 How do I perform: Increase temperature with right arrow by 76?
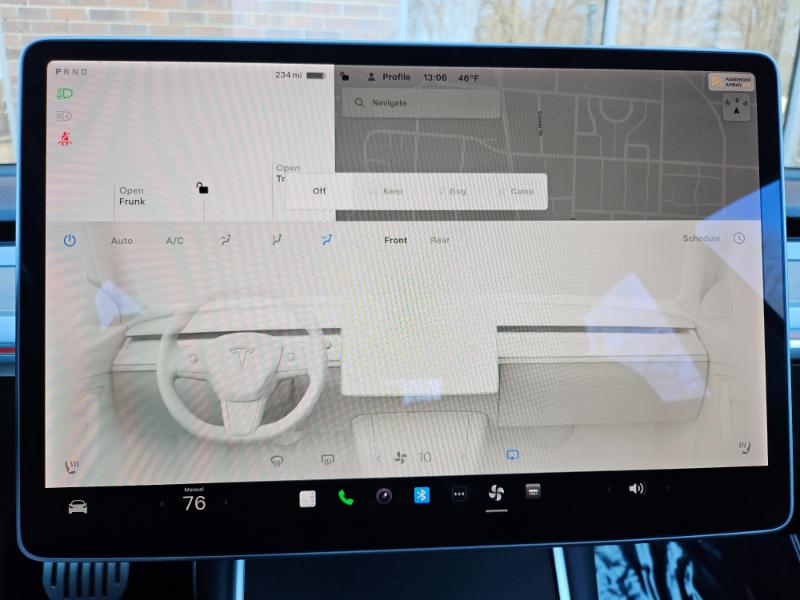pyautogui.click(x=226, y=502)
